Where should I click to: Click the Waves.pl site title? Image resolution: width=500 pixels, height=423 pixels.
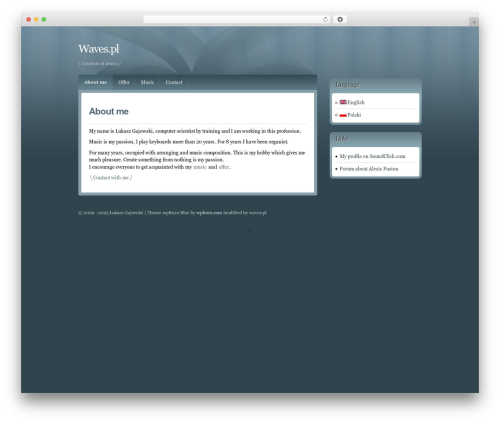click(x=99, y=49)
